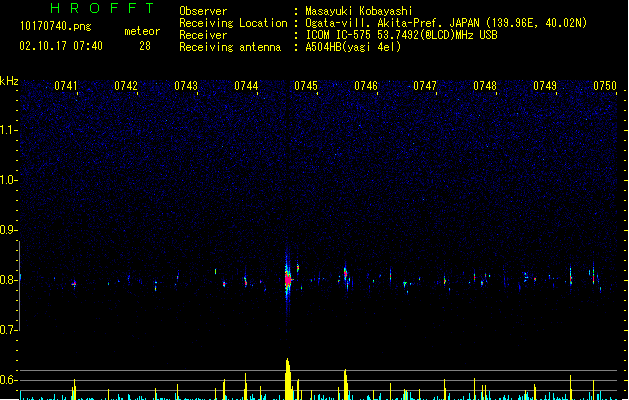The image size is (629, 400).
Task: Click the receiver ICOM IC-575 text
Action: coord(402,35)
